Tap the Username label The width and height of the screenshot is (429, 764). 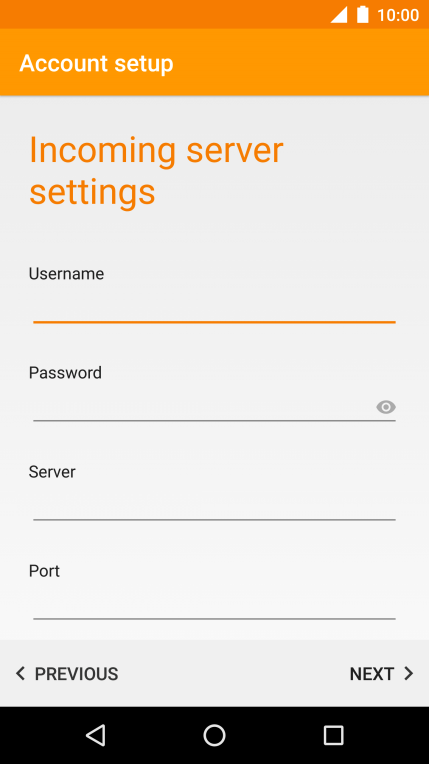click(66, 274)
